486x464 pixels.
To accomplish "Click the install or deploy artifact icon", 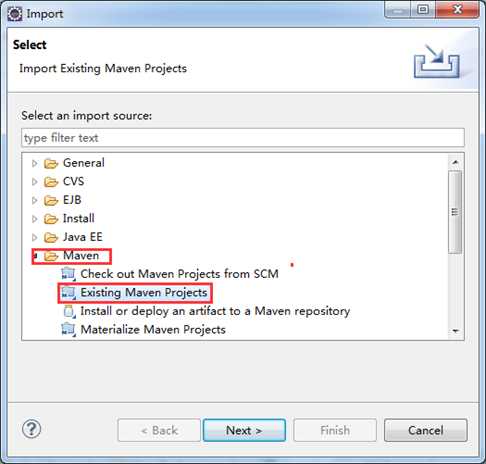I will coord(69,312).
